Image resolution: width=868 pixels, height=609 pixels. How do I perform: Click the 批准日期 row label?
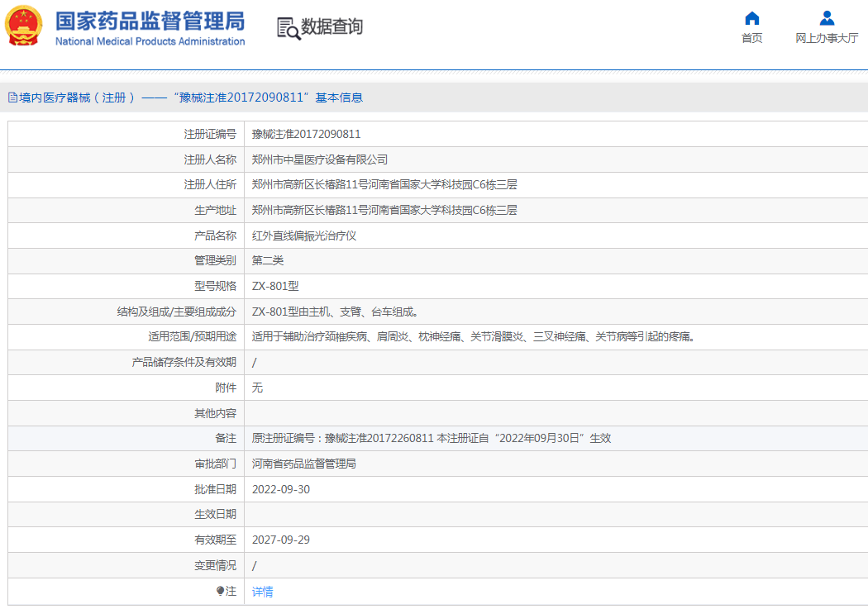pos(215,489)
